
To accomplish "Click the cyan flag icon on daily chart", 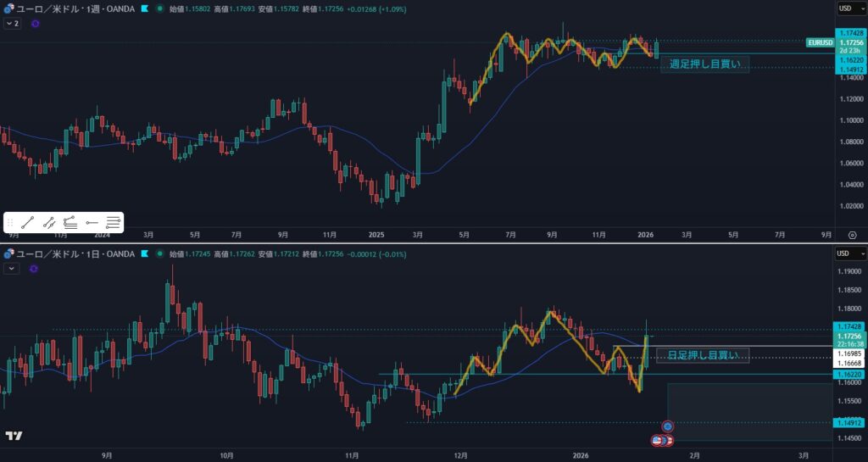I will coord(145,253).
